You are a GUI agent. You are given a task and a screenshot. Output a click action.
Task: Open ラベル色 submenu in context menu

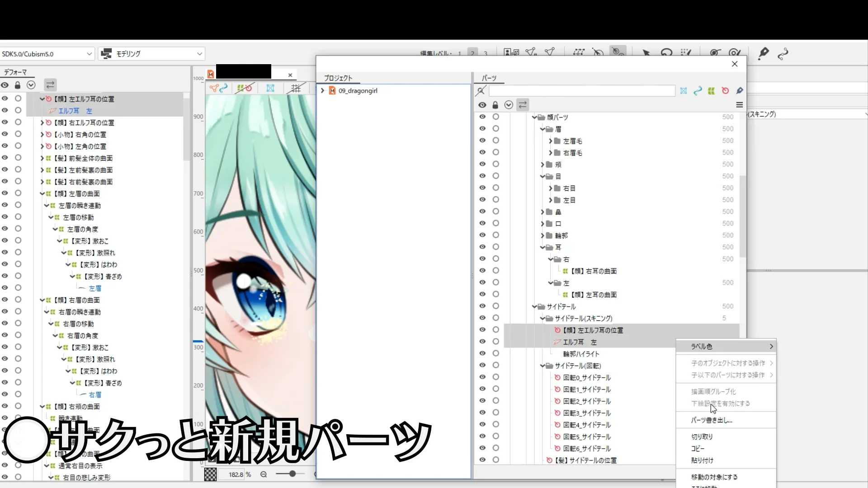pos(726,347)
